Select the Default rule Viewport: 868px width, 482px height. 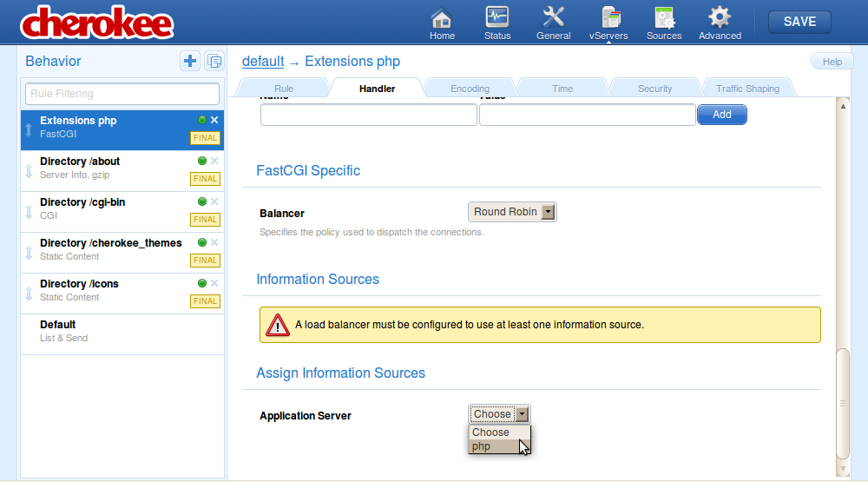[122, 334]
